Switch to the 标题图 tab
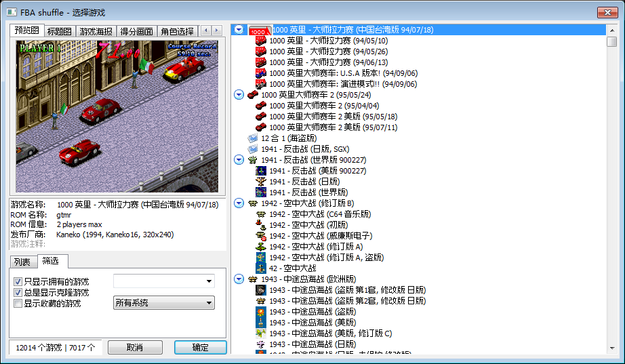This screenshot has width=625, height=364. (60, 31)
